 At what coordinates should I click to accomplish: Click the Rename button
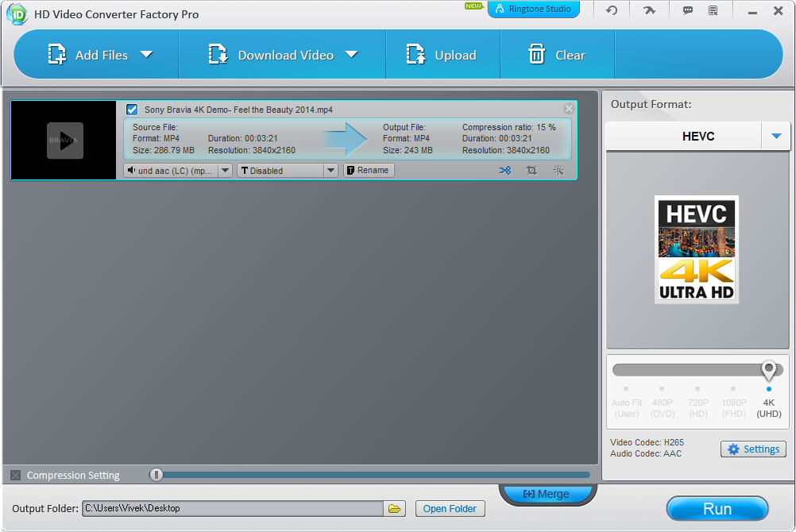[369, 170]
